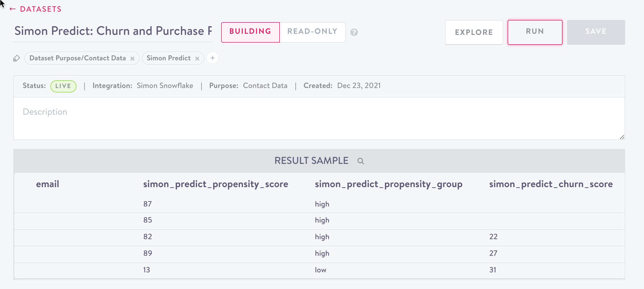
Task: Grab the description resize handle
Action: (622, 137)
